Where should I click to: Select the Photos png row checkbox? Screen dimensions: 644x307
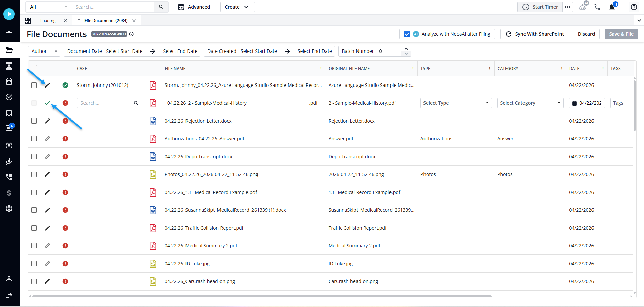[x=34, y=174]
